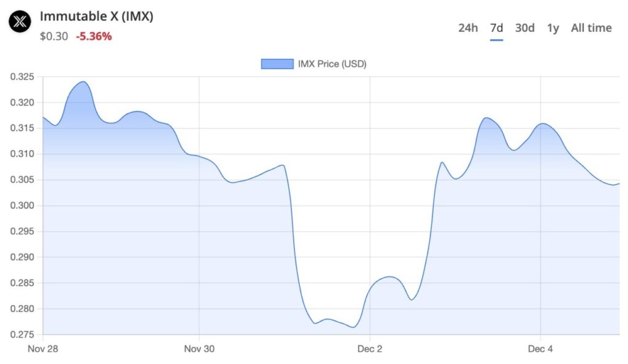Screen dimensions: 628x364
Task: Click the 0.325 y-axis value
Action: [x=23, y=77]
